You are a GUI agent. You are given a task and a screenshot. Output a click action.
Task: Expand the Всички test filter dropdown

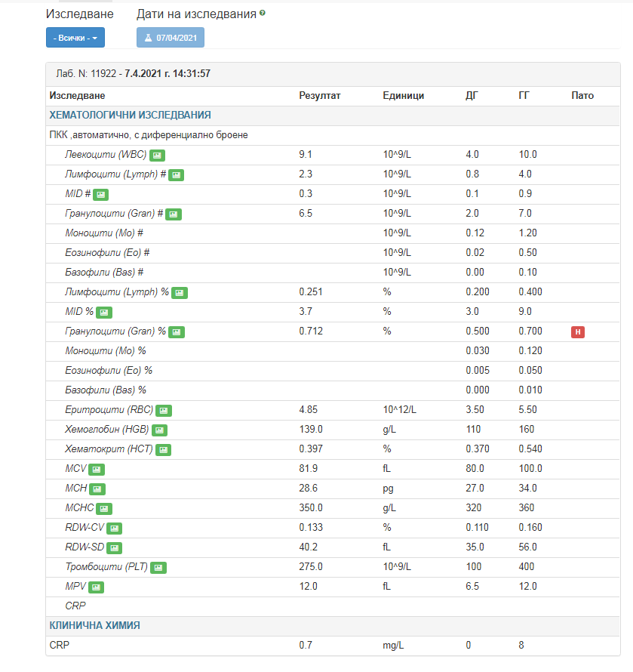[x=75, y=37]
